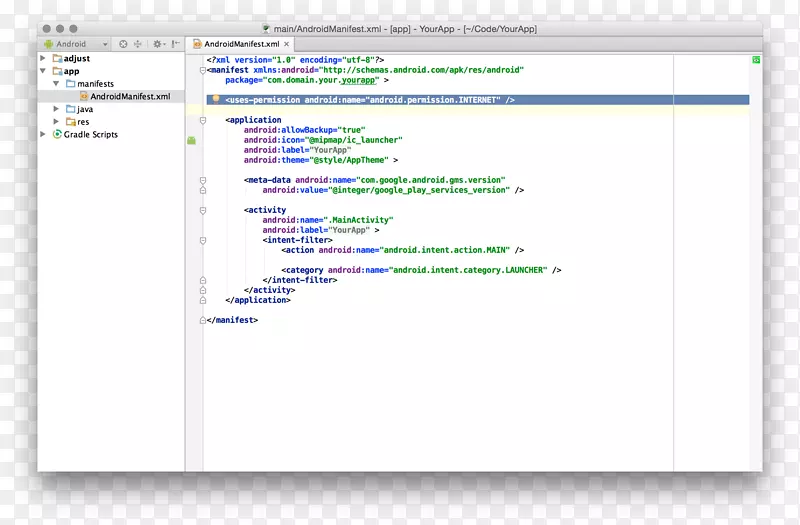Click the xml version declaration line
This screenshot has height=525, width=800.
point(295,60)
